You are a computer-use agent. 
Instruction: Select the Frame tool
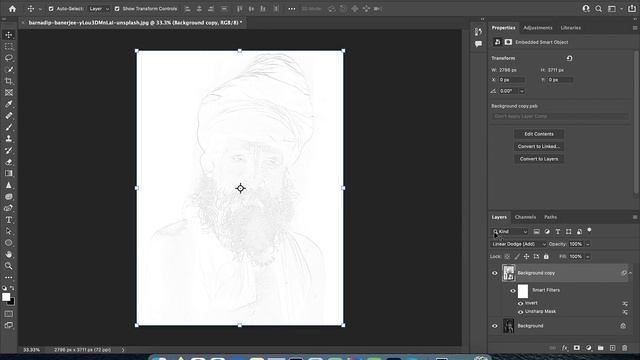(9, 93)
